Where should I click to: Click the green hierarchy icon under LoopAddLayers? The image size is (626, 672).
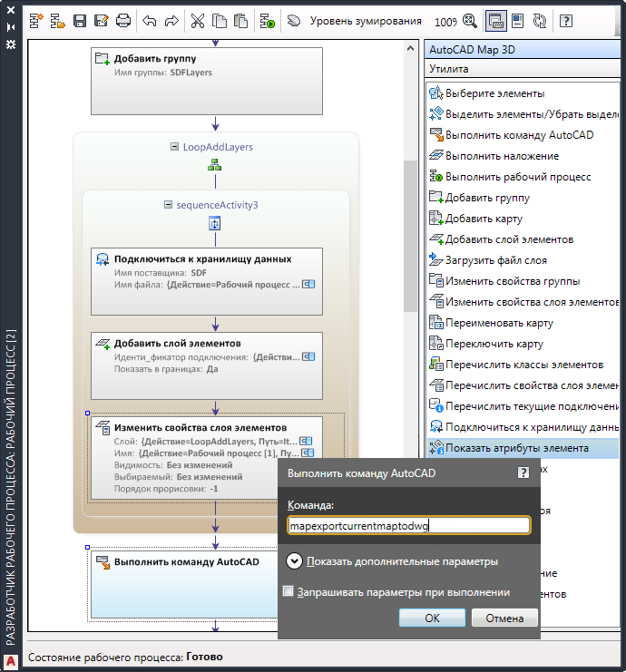[214, 165]
